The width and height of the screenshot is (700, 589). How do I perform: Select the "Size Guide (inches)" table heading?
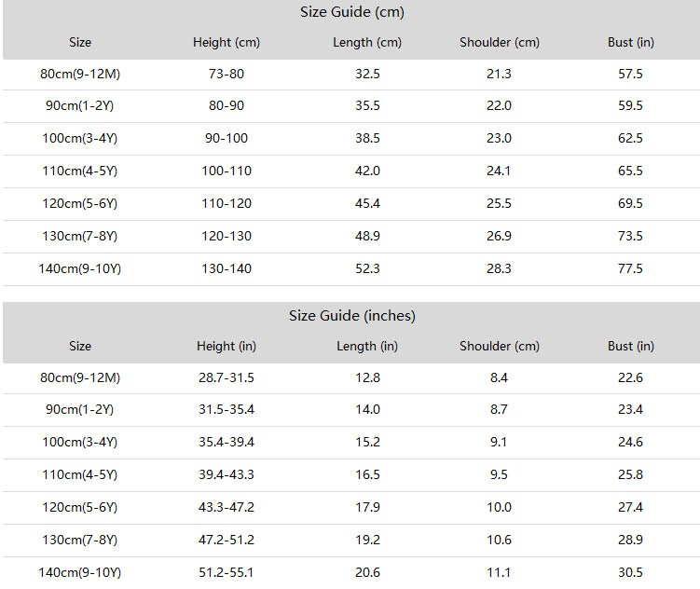pos(351,316)
